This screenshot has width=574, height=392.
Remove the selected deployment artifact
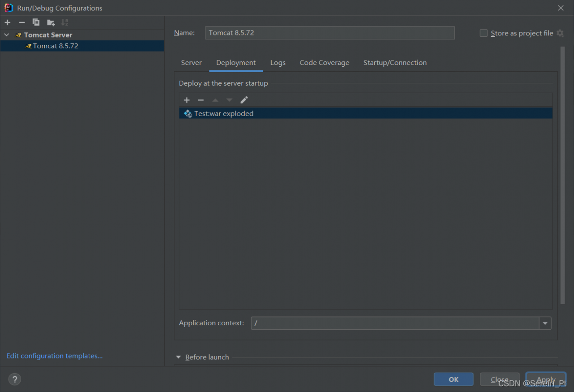[x=201, y=100]
